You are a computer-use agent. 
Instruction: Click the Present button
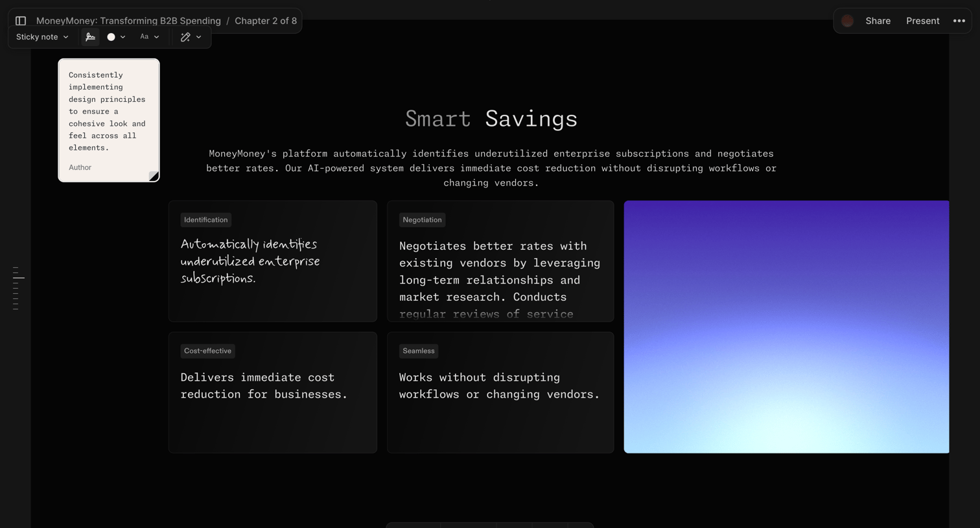coord(922,21)
